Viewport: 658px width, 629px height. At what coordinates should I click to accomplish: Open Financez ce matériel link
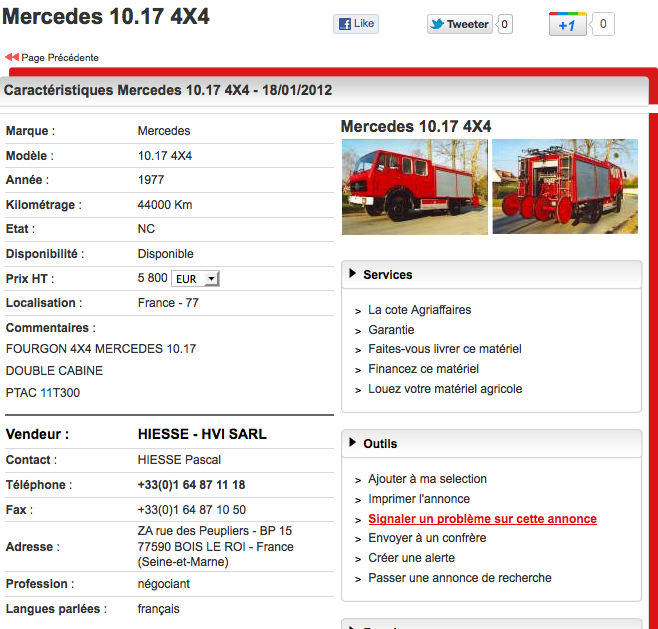pyautogui.click(x=423, y=369)
